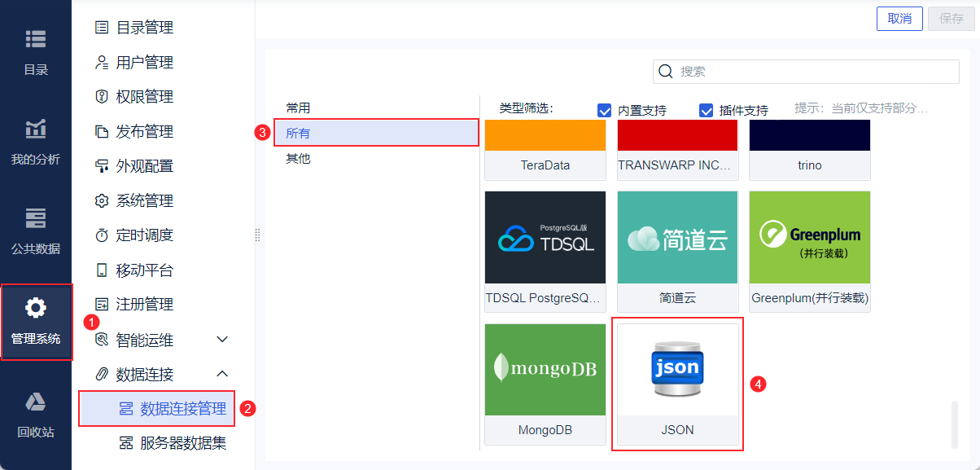Expand the 智能运维 menu chevron
Viewport: 980px width, 470px height.
pos(222,339)
